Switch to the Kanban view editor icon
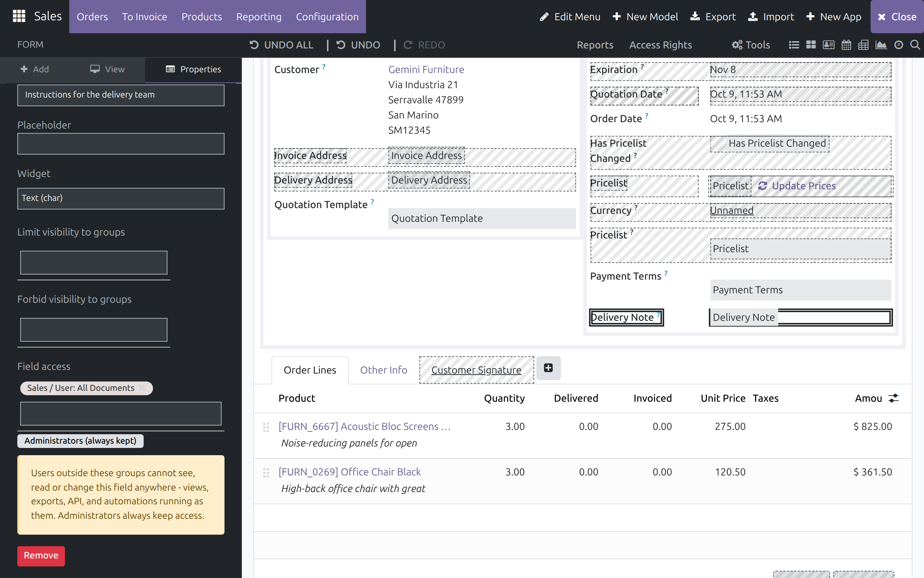 811,45
